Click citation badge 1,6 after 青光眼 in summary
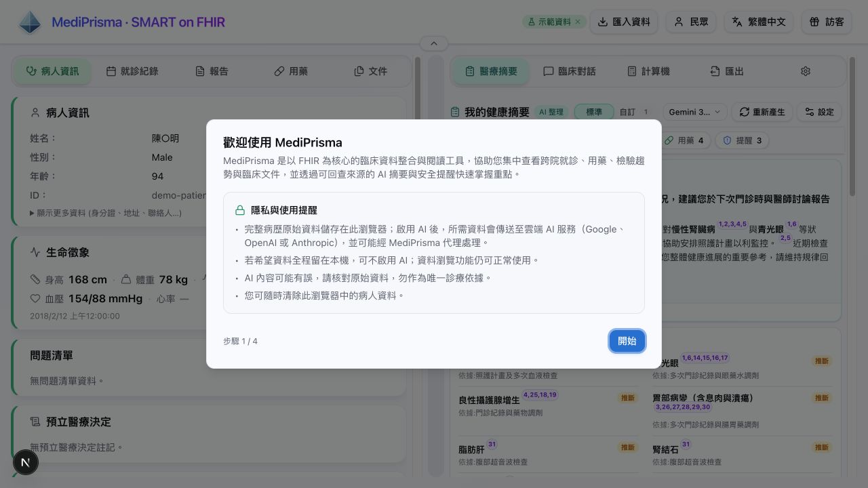868x488 pixels. point(791,224)
